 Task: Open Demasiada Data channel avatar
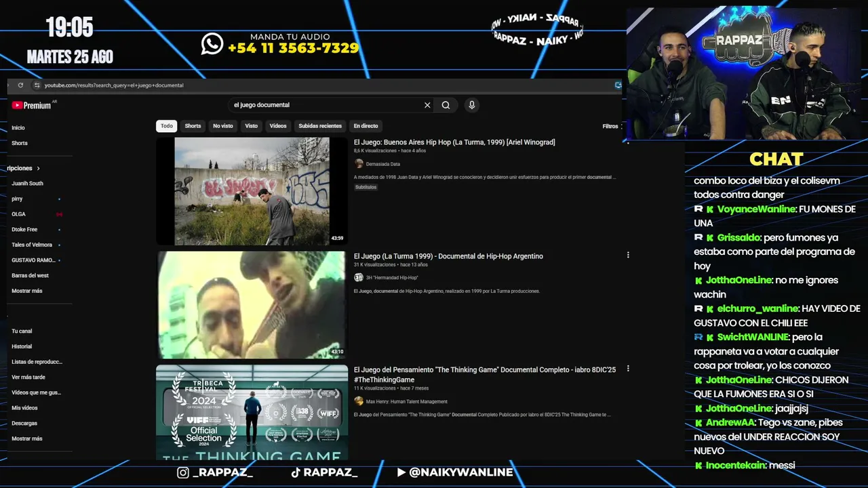click(359, 164)
